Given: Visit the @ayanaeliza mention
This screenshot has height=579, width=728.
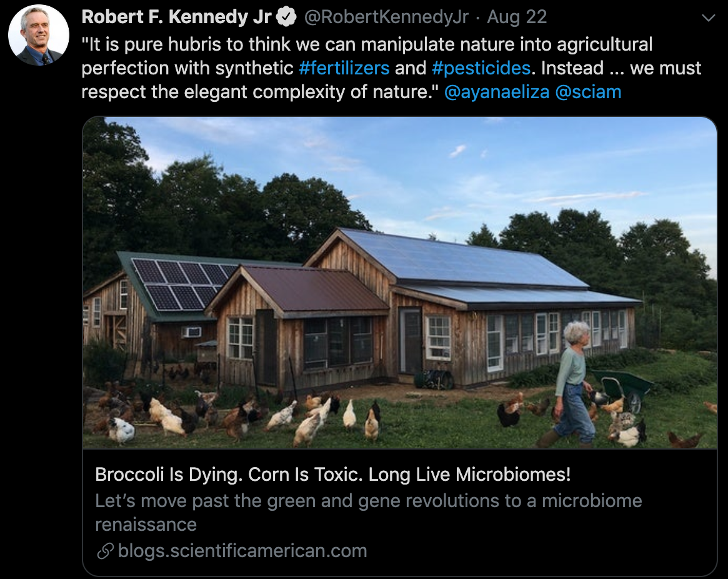Looking at the screenshot, I should coord(497,93).
